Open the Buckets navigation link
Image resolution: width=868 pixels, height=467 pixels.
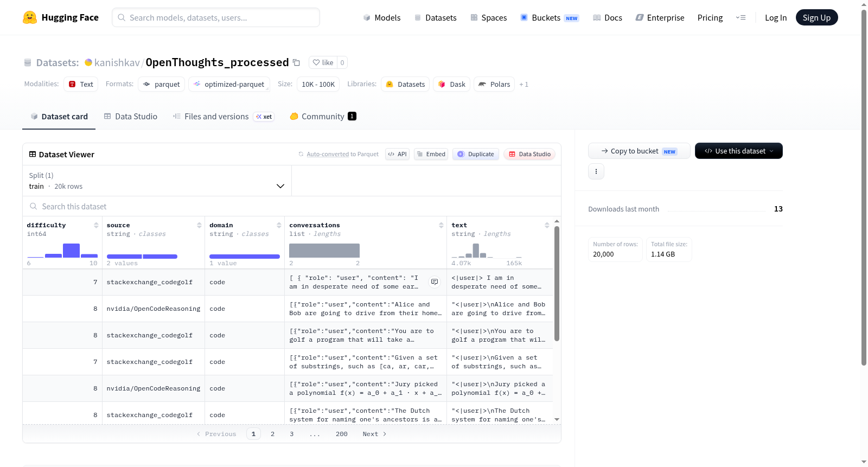tap(550, 17)
